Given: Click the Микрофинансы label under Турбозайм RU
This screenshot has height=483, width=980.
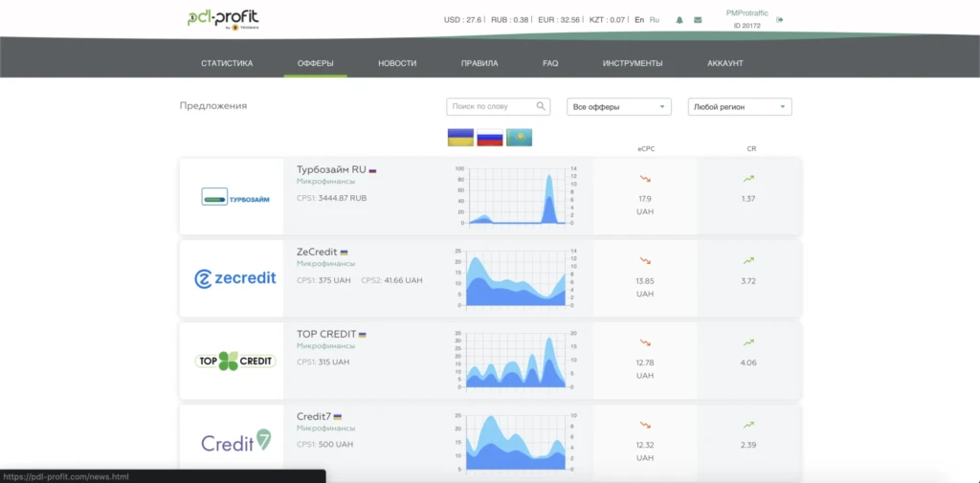Looking at the screenshot, I should [x=325, y=181].
